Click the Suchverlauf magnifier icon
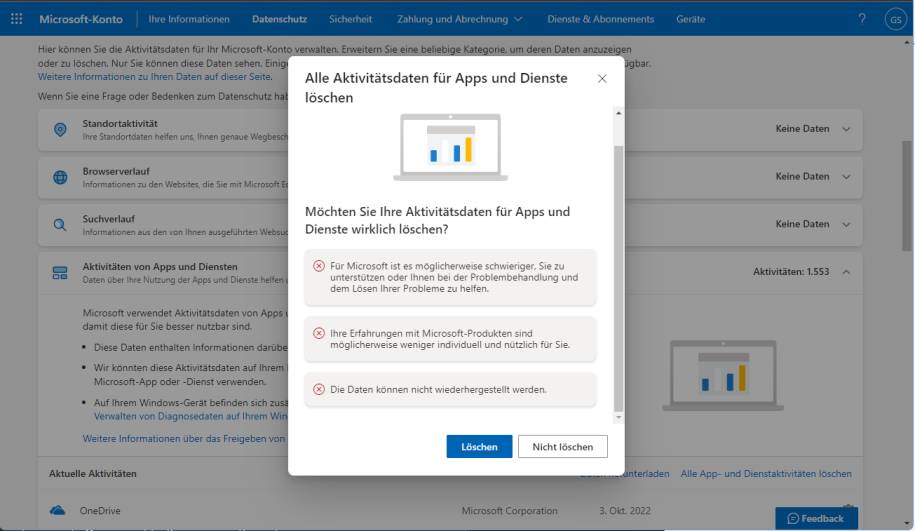This screenshot has height=531, width=915. click(60, 225)
